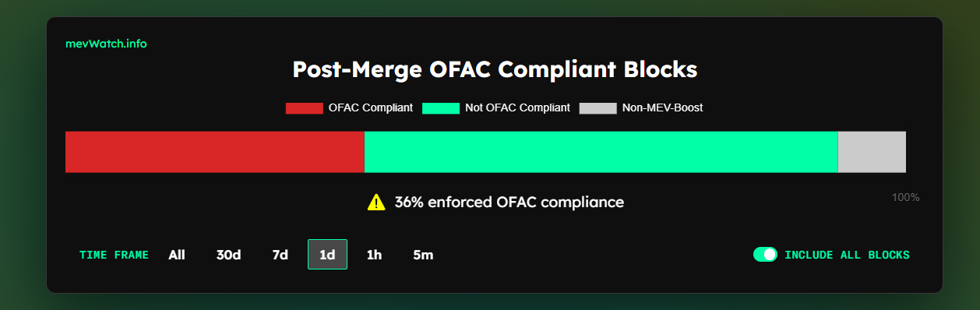Image resolution: width=980 pixels, height=310 pixels.
Task: Click the gray segment of the bar
Action: 872,152
